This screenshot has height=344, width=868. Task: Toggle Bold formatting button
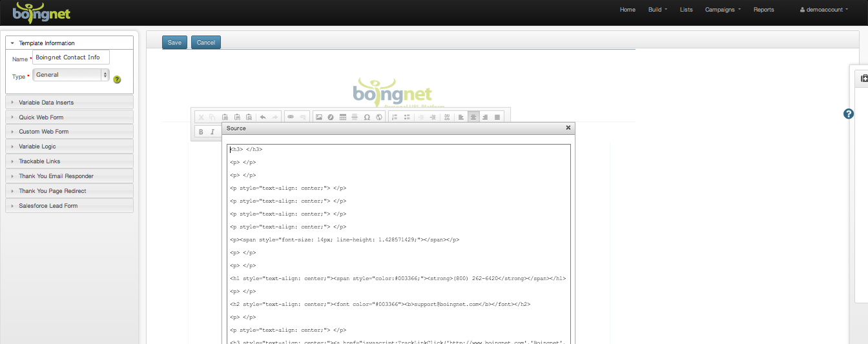(x=201, y=132)
